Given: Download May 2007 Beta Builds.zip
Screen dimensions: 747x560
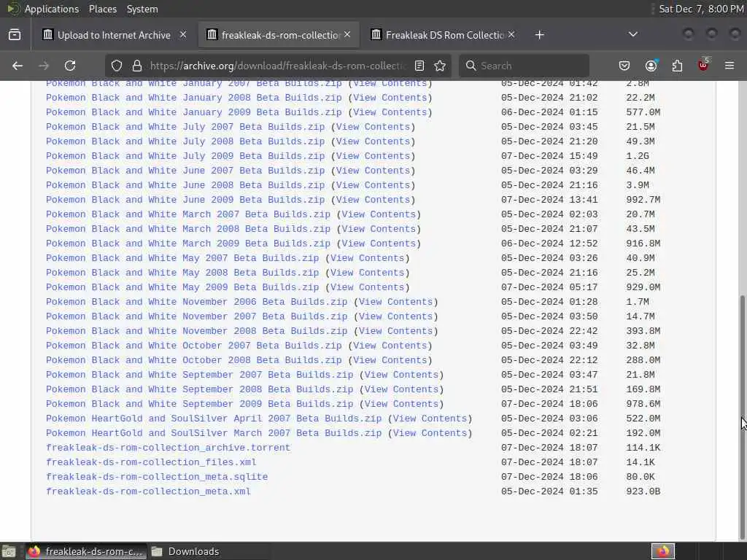Looking at the screenshot, I should tap(182, 258).
